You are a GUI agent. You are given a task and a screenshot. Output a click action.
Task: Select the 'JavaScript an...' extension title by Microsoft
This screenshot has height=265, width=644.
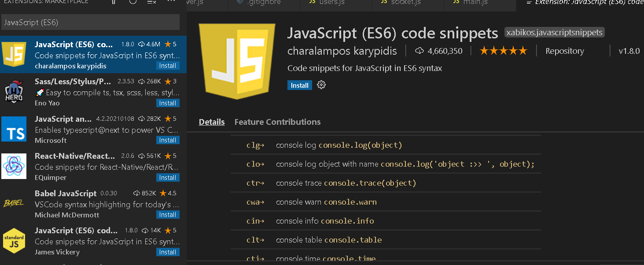pyautogui.click(x=63, y=119)
